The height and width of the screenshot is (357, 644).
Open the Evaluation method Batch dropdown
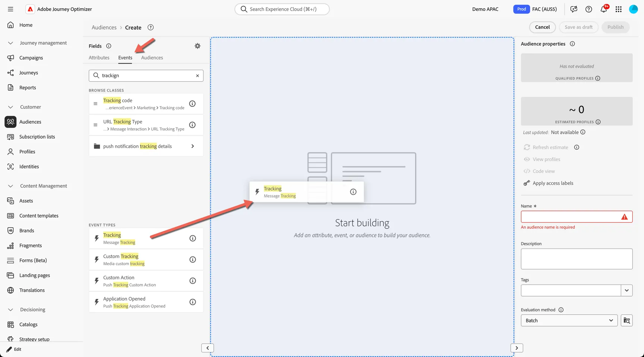pyautogui.click(x=569, y=320)
